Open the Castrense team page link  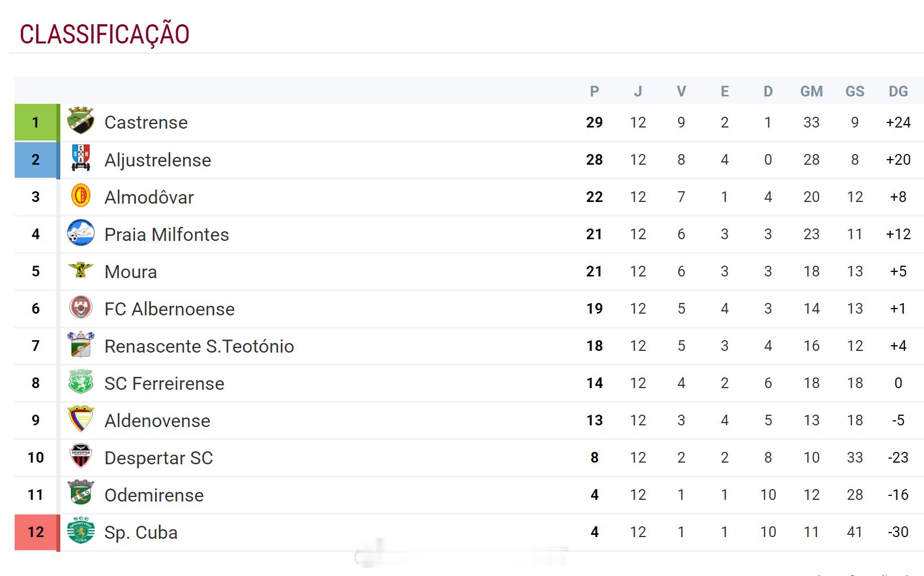(x=146, y=122)
